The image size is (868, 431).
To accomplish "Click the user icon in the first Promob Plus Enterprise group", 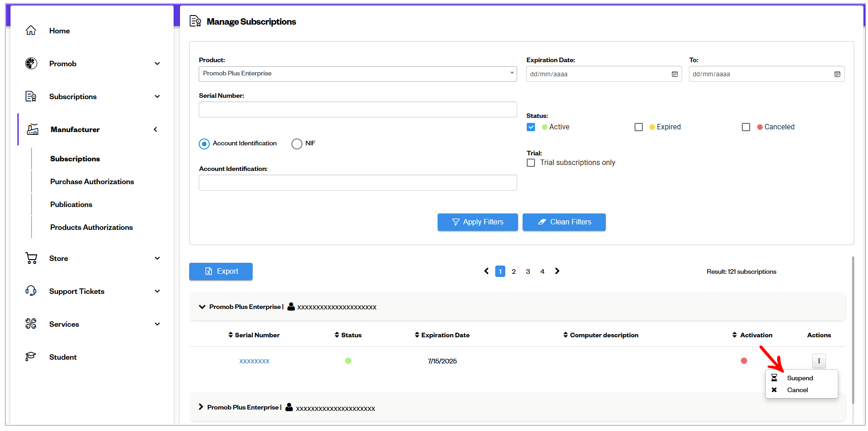I will coord(291,307).
